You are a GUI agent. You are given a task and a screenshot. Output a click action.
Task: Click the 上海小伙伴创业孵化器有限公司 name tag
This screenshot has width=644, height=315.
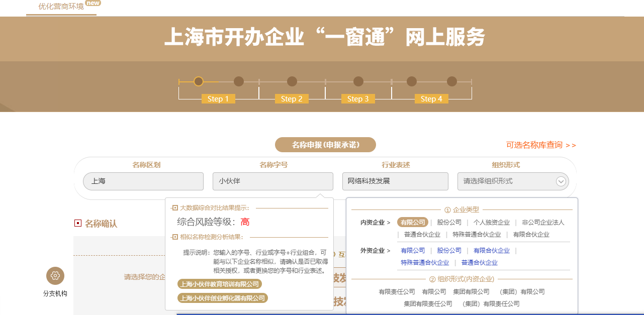point(222,297)
